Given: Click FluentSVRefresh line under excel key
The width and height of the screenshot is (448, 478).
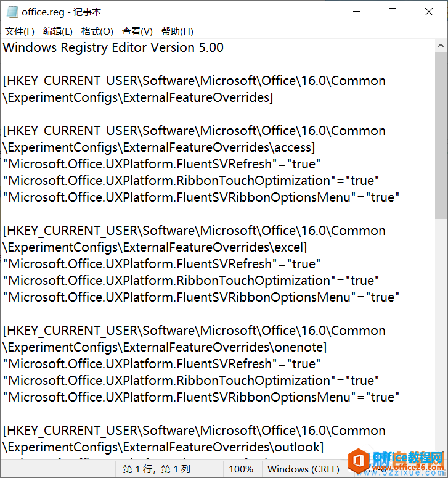Looking at the screenshot, I should pyautogui.click(x=161, y=264).
